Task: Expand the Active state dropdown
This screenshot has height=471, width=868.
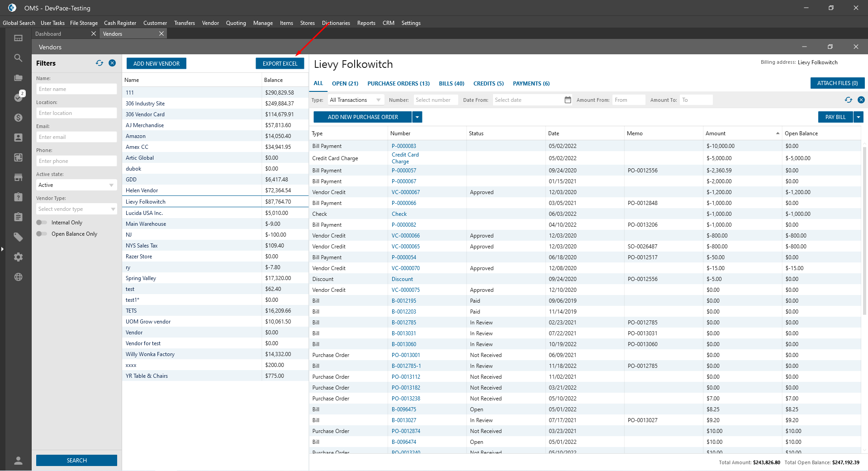Action: 111,185
